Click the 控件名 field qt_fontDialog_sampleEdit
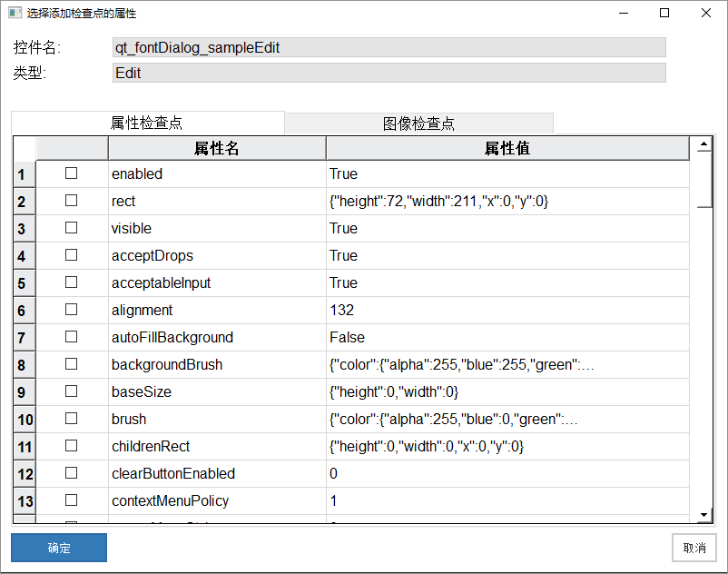 (x=389, y=47)
